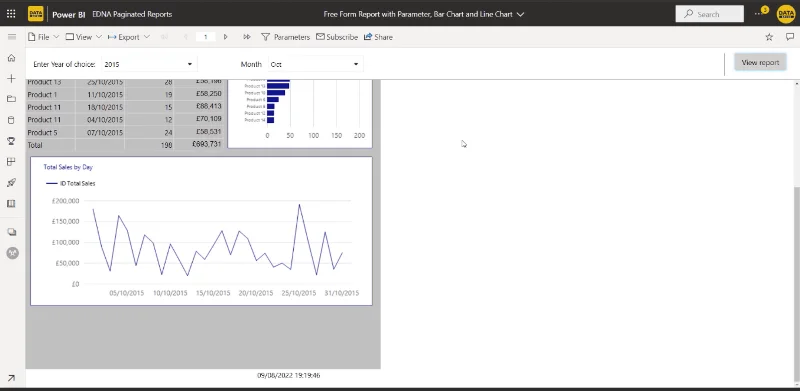Click the 04/10/2015 date cell

[99, 119]
